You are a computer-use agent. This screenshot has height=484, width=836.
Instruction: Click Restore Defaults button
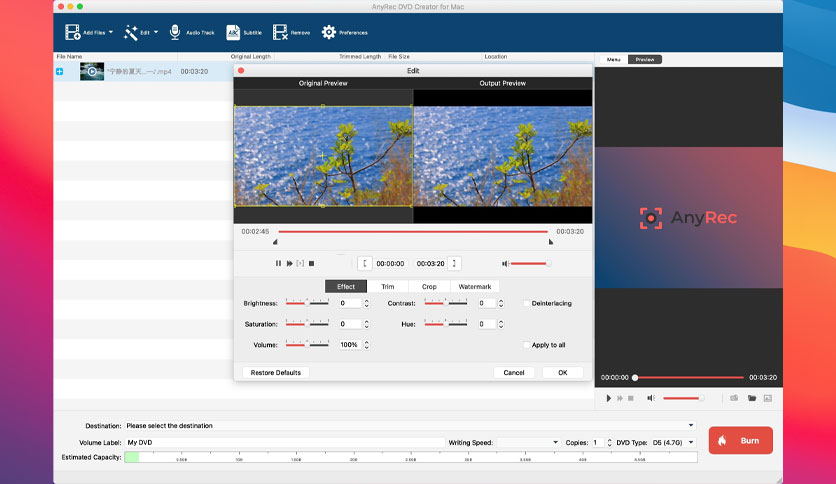pos(276,373)
